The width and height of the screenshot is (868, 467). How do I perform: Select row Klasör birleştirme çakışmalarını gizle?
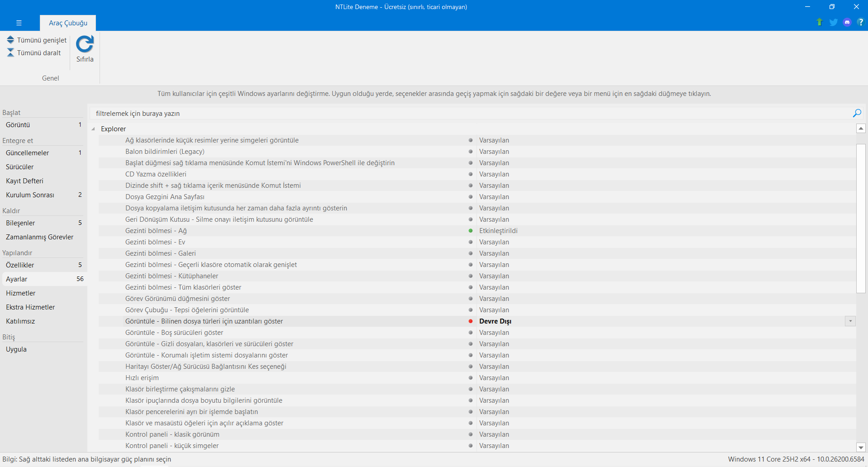(477, 389)
